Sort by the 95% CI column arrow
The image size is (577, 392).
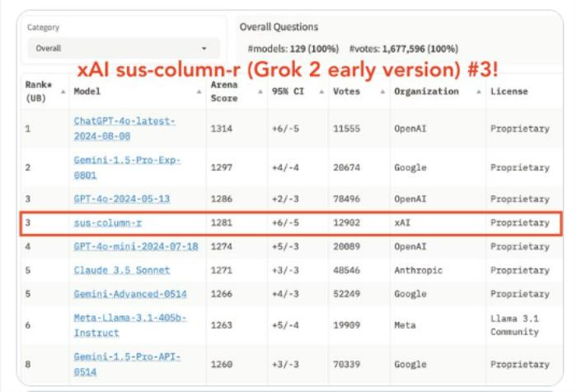[321, 91]
